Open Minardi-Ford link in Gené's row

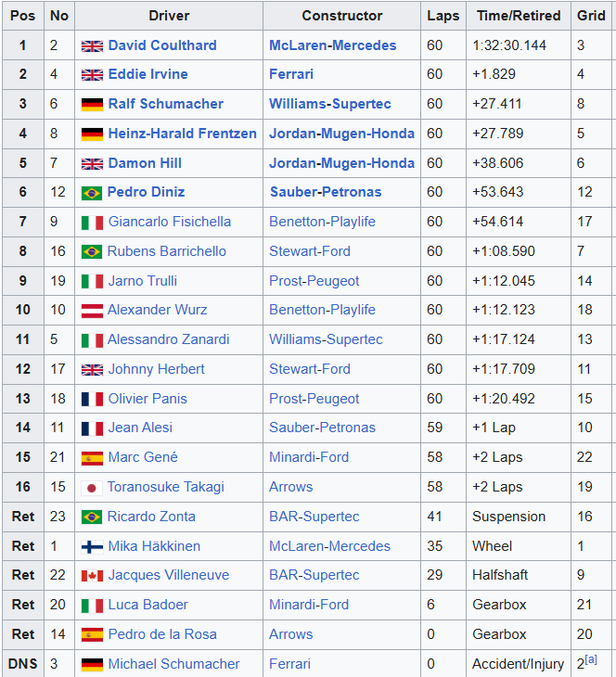point(309,457)
